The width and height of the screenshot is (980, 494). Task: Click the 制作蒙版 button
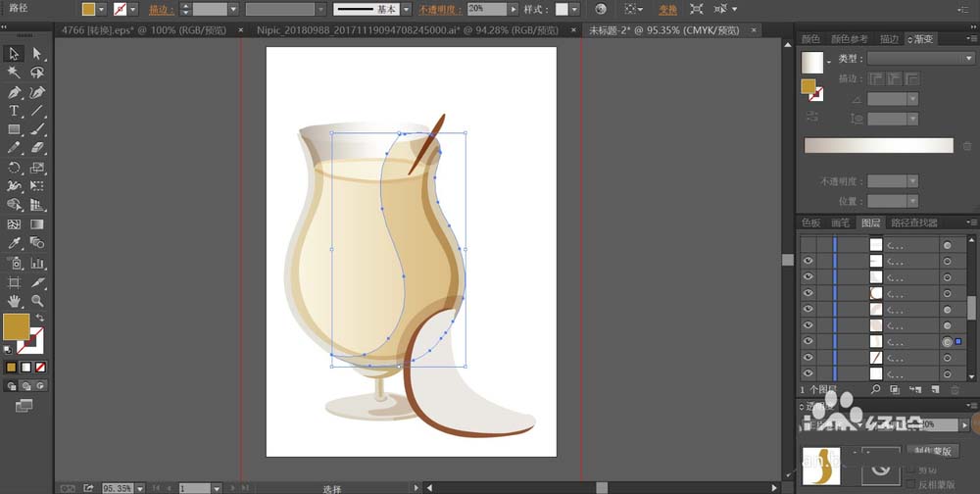931,451
